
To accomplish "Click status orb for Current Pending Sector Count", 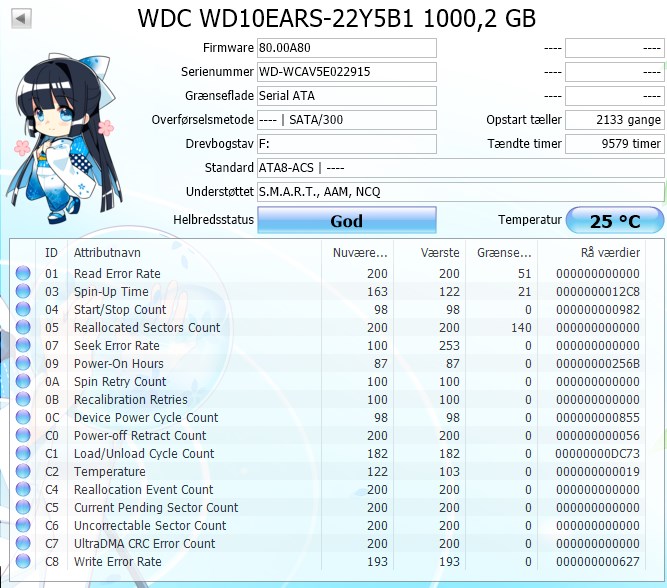I will point(23,507).
